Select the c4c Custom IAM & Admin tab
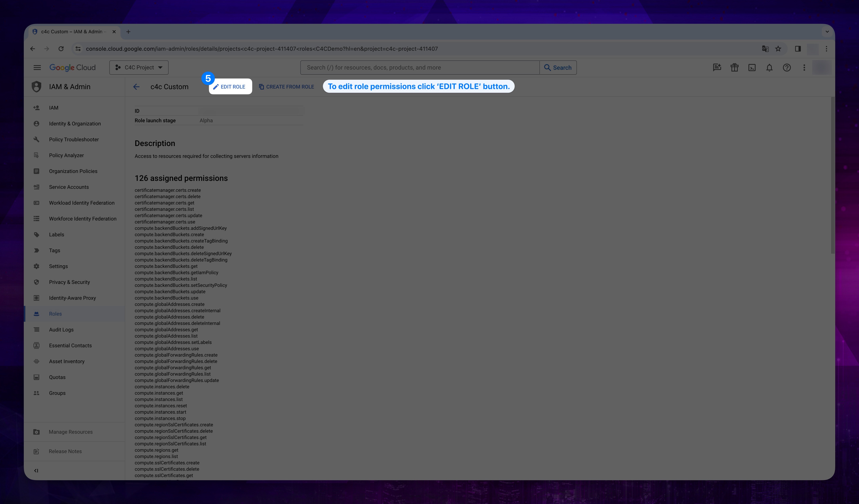This screenshot has width=859, height=504. click(74, 32)
